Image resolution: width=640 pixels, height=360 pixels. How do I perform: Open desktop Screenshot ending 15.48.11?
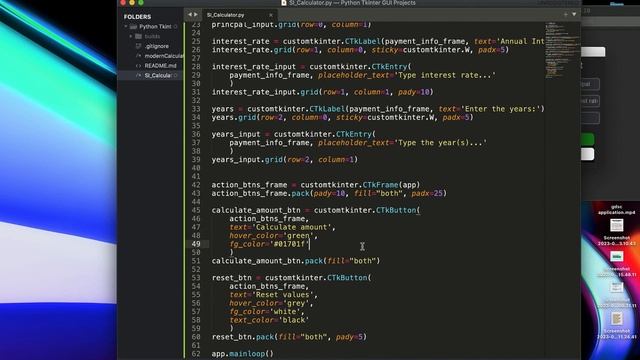(616, 263)
